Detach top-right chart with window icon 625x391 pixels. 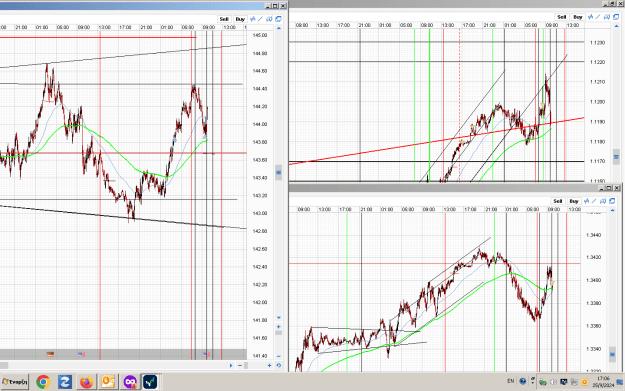click(616, 17)
